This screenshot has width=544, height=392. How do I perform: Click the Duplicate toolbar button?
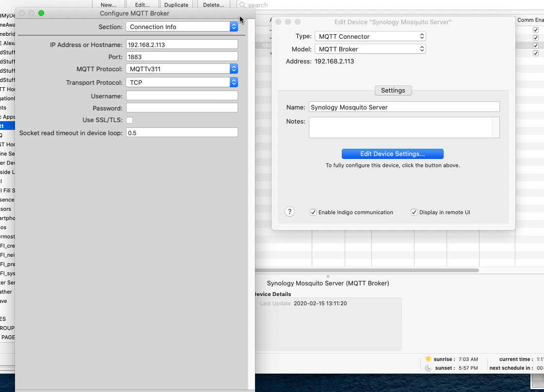176,4
